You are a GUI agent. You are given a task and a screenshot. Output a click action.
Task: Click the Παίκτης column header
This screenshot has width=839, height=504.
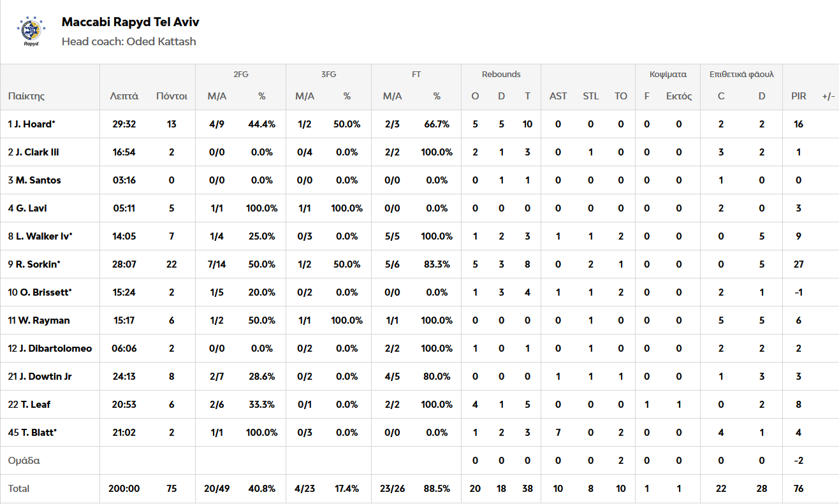point(26,96)
